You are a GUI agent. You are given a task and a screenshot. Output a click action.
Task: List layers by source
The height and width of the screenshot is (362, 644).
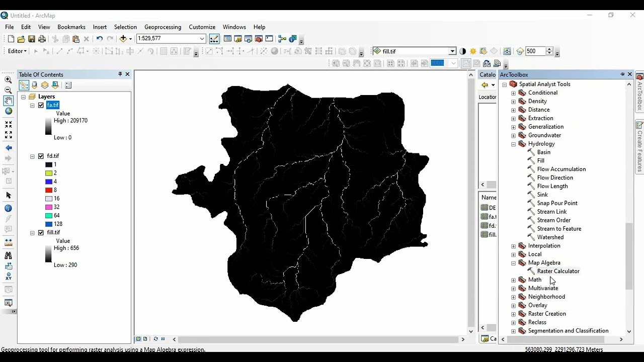34,85
